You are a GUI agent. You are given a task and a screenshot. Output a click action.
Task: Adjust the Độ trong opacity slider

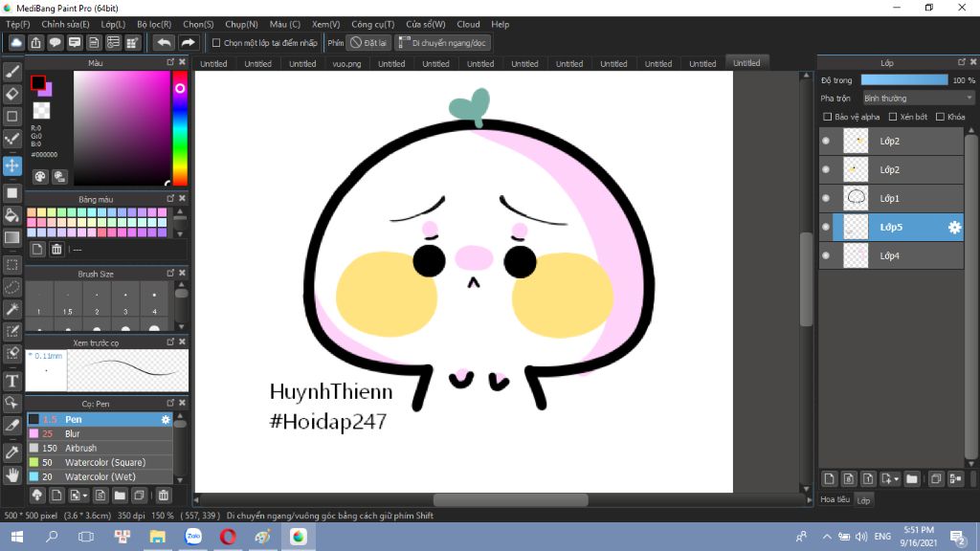pos(903,80)
